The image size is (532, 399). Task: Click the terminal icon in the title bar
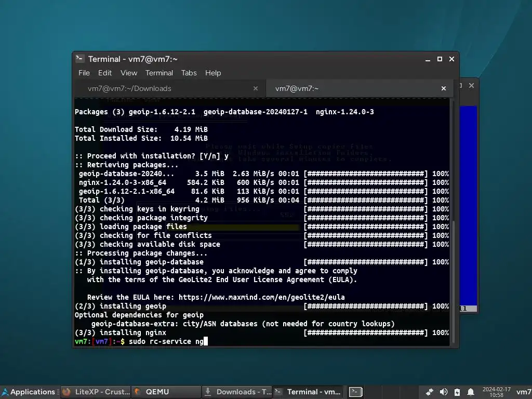pyautogui.click(x=79, y=59)
